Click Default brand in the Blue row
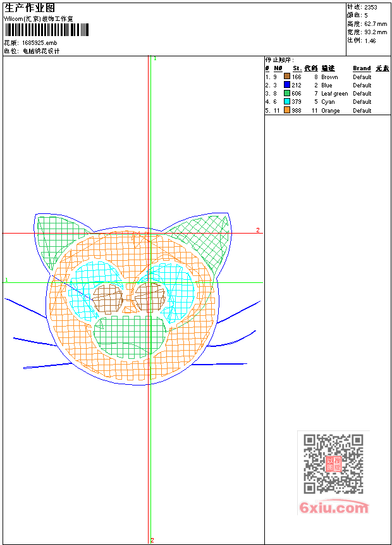The height and width of the screenshot is (545, 392). pos(362,85)
